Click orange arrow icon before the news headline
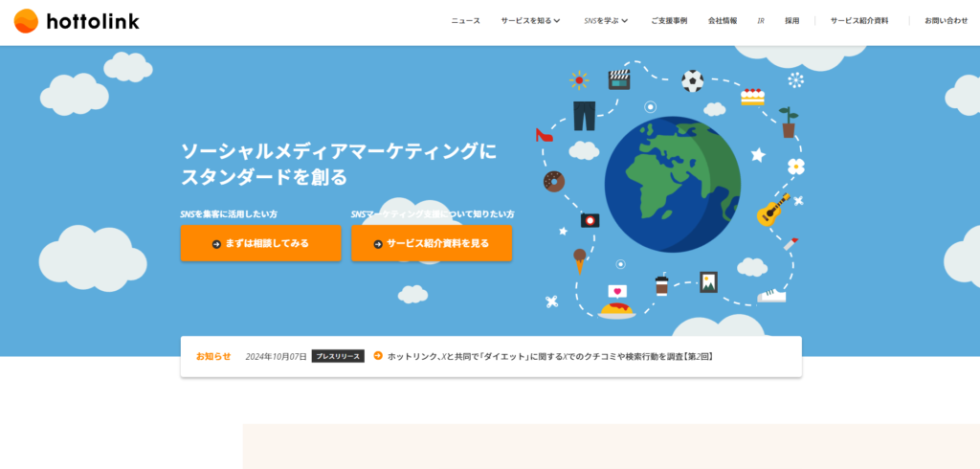The image size is (980, 469). click(377, 356)
